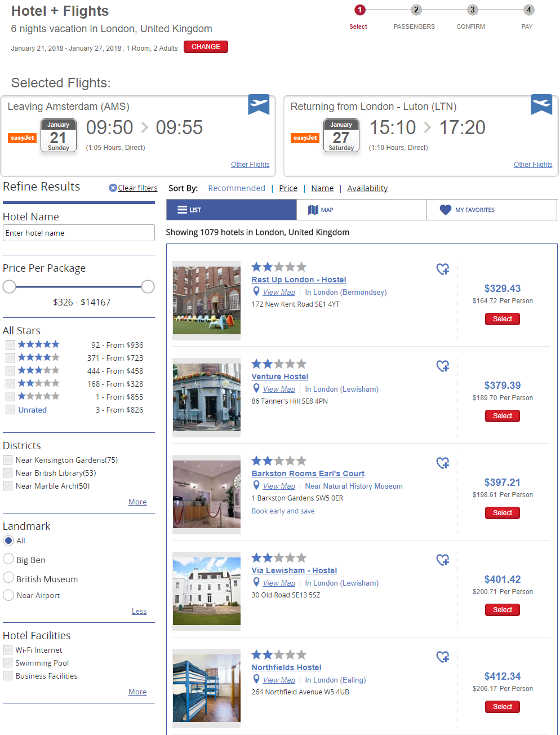This screenshot has height=735, width=560.
Task: Select Rest Up London package $329.43
Action: [503, 319]
